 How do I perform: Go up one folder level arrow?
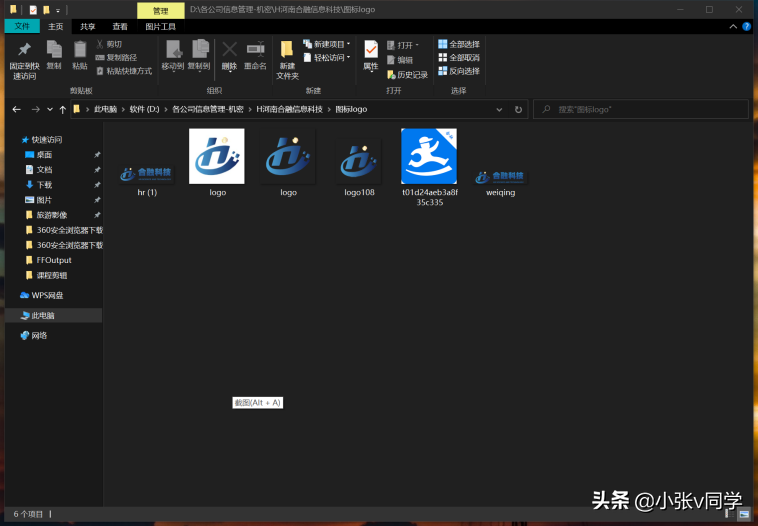(x=62, y=110)
